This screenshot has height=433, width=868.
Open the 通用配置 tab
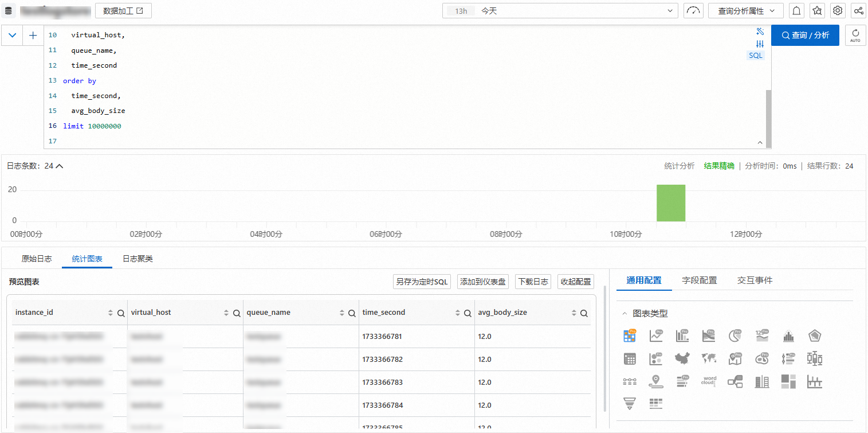click(x=644, y=280)
